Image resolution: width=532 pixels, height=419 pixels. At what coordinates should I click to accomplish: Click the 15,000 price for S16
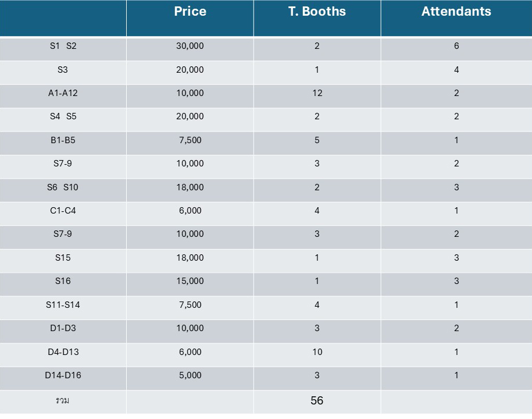point(190,281)
